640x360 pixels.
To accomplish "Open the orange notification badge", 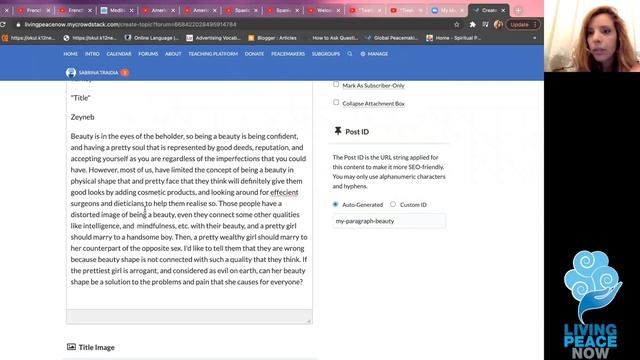I will [124, 73].
